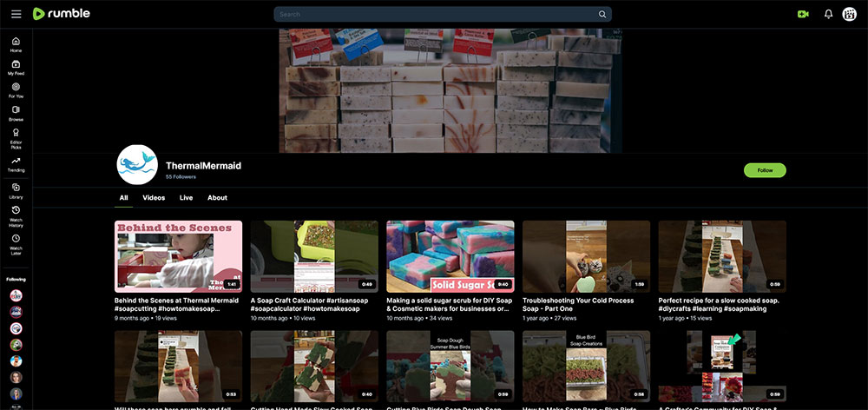
Task: Click '1 year ago • 15 views' text
Action: point(685,319)
